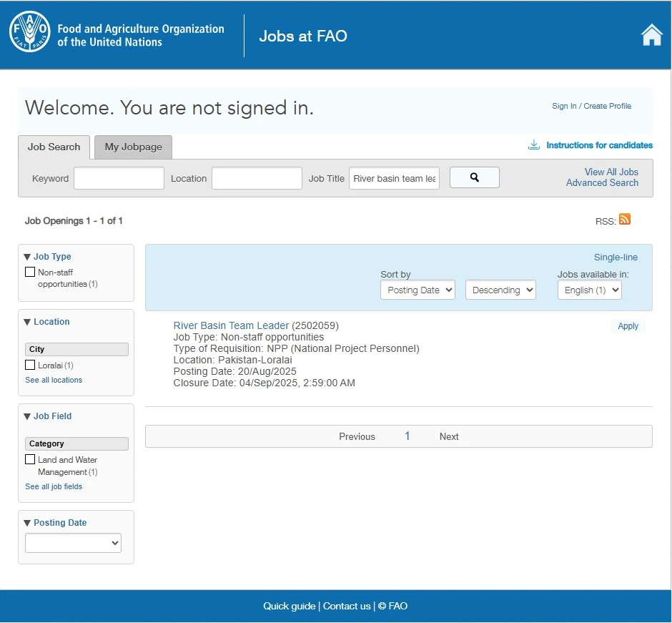Collapse the Location filter section

[x=27, y=322]
